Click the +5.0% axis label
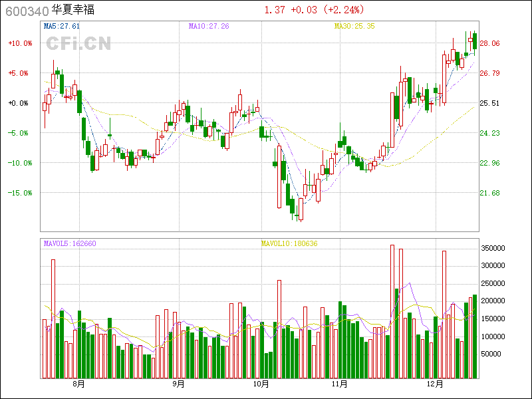Image resolution: width=532 pixels, height=399 pixels. [x=19, y=73]
